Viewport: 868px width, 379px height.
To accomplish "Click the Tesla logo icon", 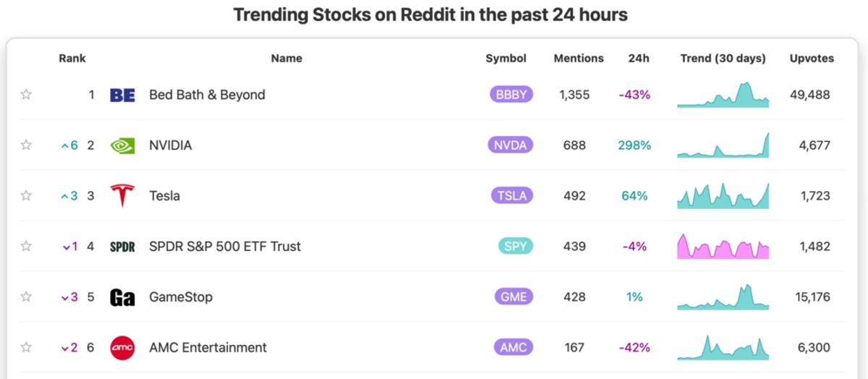I will (x=122, y=196).
